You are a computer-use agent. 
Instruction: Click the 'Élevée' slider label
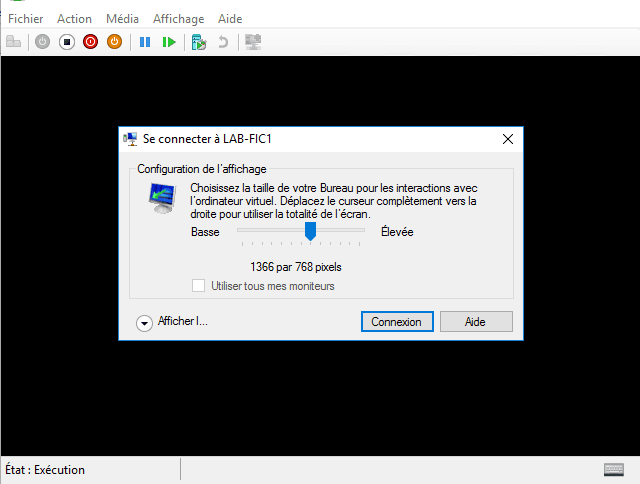397,231
